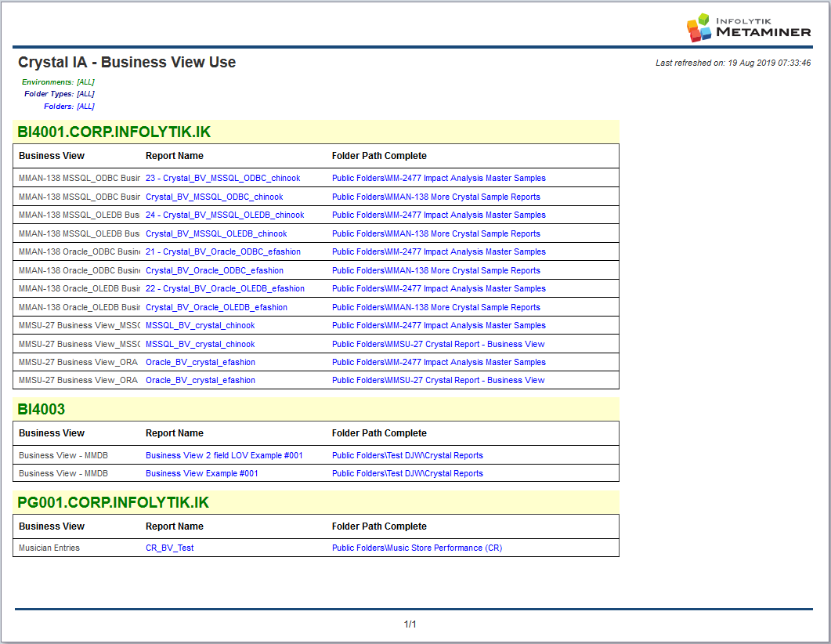Select Business View - MMDB cell beside Business View Example #001

coord(63,473)
